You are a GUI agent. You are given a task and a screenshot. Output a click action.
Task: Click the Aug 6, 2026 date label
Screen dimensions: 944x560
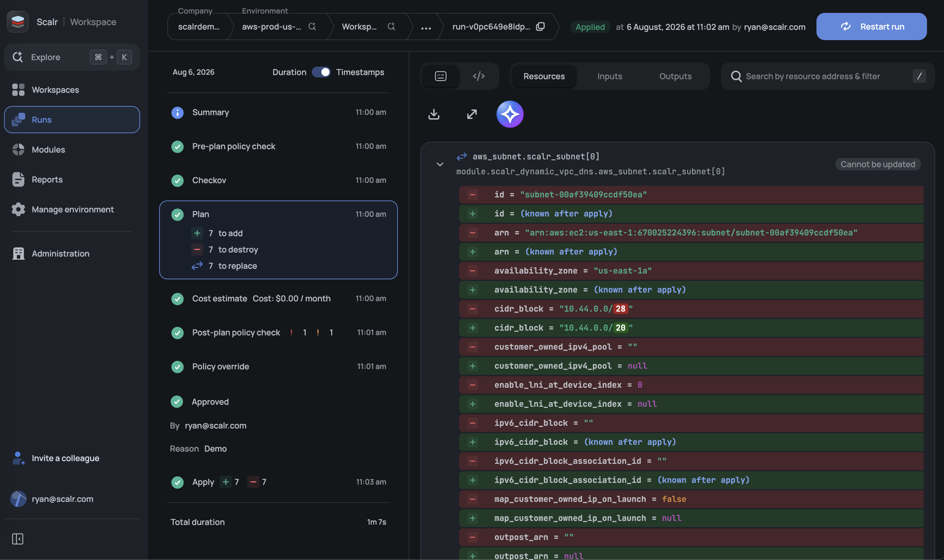point(193,72)
